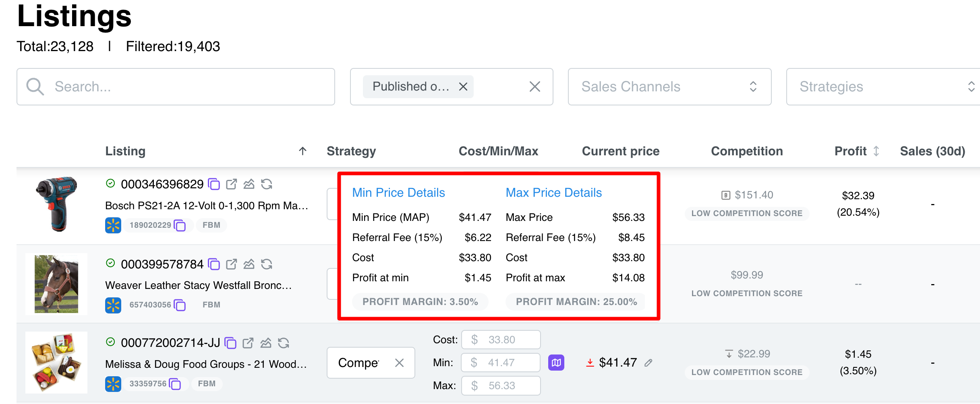Screen dimensions: 980x404
Task: Click Competition column header
Action: coord(747,151)
